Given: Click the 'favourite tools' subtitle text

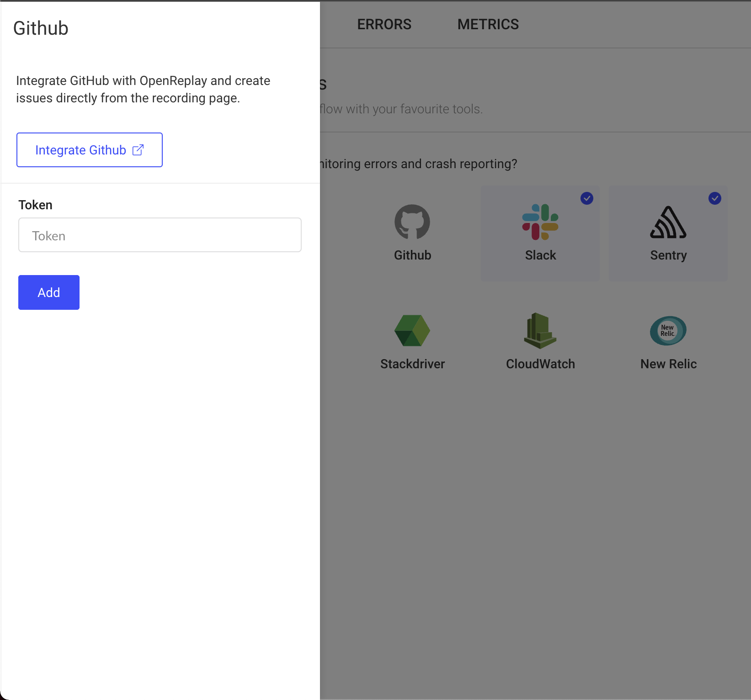Looking at the screenshot, I should click(x=401, y=109).
